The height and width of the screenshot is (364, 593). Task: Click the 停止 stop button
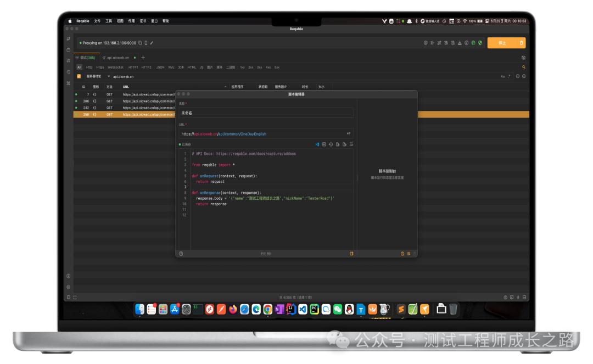[502, 43]
